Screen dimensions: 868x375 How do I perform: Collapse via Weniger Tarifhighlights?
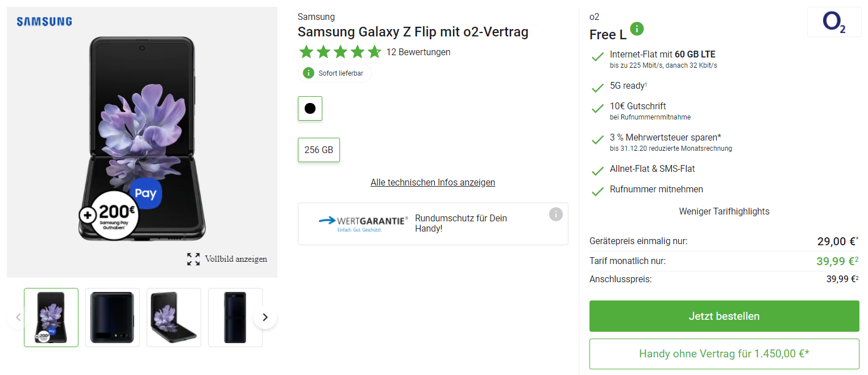(724, 212)
